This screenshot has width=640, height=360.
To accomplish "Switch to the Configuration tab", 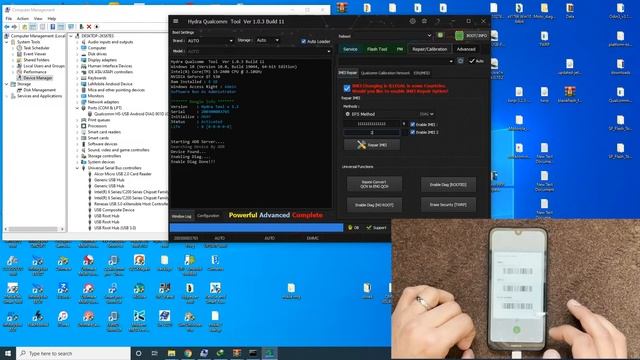I will 208,216.
